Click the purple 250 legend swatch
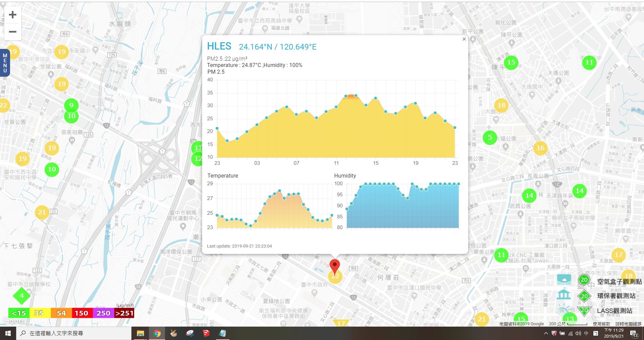The image size is (644, 340). pyautogui.click(x=103, y=313)
